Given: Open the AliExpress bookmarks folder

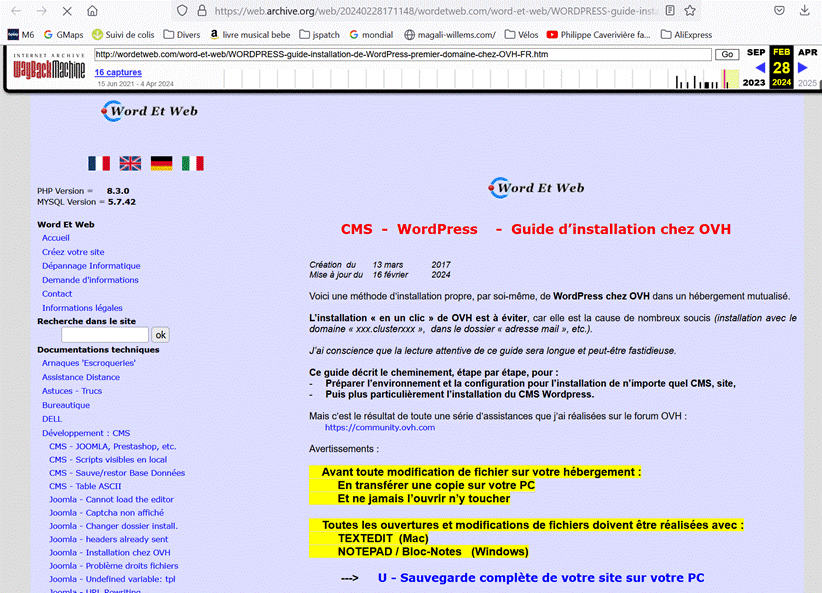Looking at the screenshot, I should pos(686,35).
